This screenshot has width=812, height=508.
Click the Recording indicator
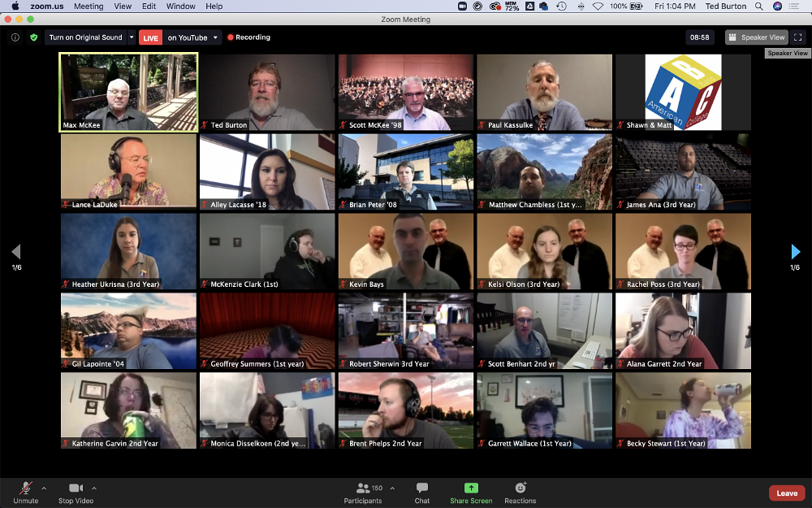click(x=249, y=37)
